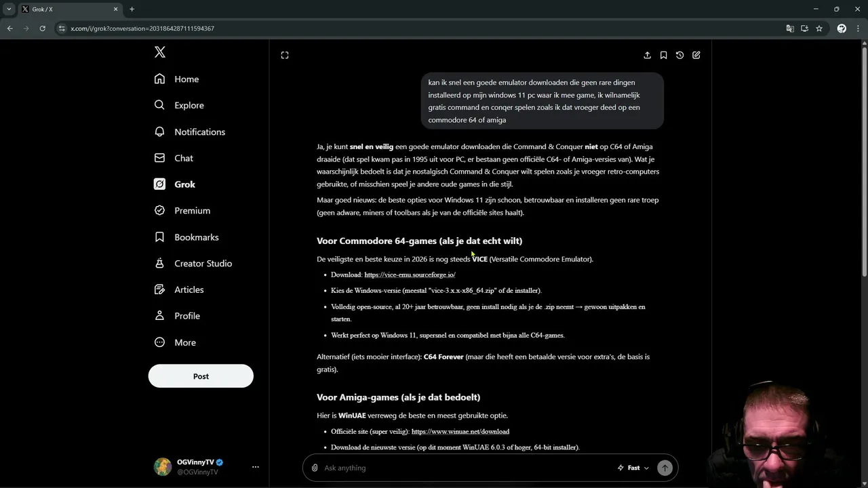Click the user prompt message bubble
This screenshot has width=868, height=488.
click(x=542, y=101)
